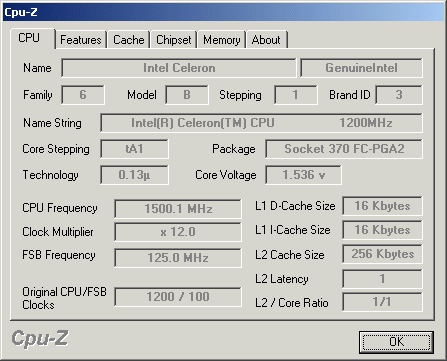Click the L2 / Core Ratio value 1/1

pos(382,302)
